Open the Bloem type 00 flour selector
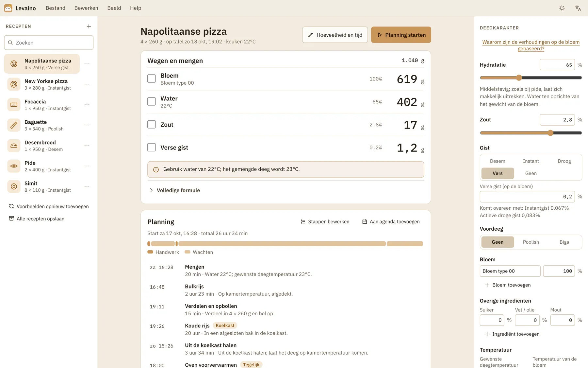The width and height of the screenshot is (588, 368). (510, 271)
